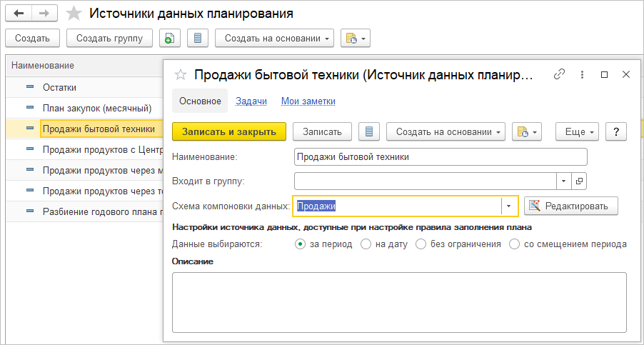The height and width of the screenshot is (345, 644).
Task: Click the link icon in the dialog header
Action: 560,74
